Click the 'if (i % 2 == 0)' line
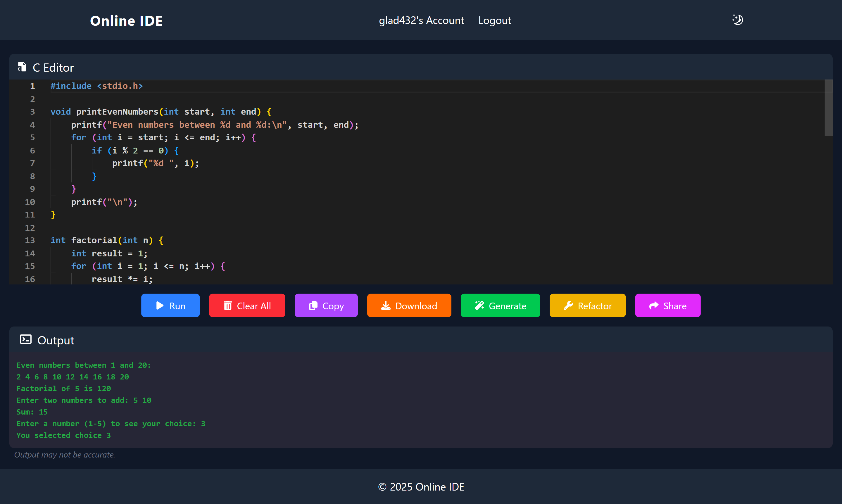The height and width of the screenshot is (504, 842). click(135, 151)
